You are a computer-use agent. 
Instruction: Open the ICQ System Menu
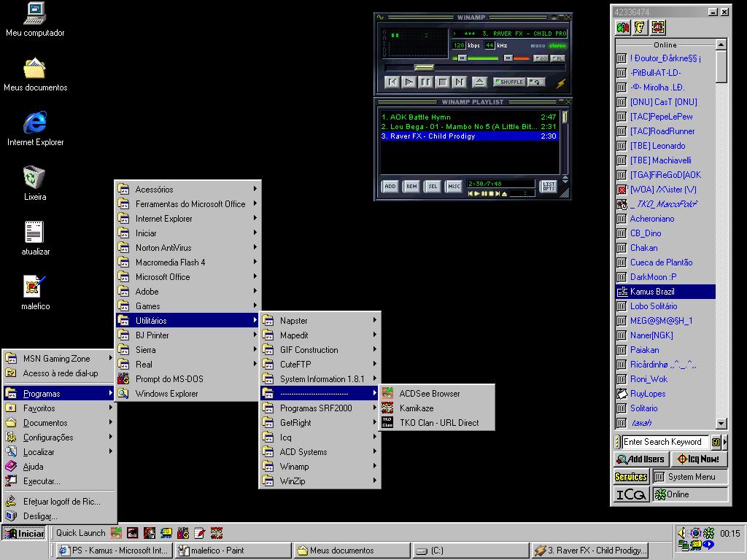690,477
